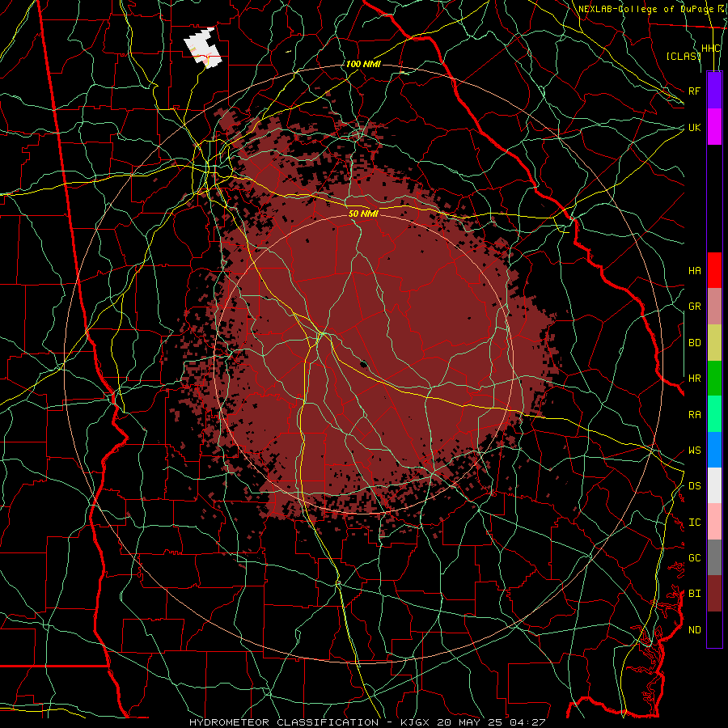Click the BI brown legend swatch

[714, 594]
